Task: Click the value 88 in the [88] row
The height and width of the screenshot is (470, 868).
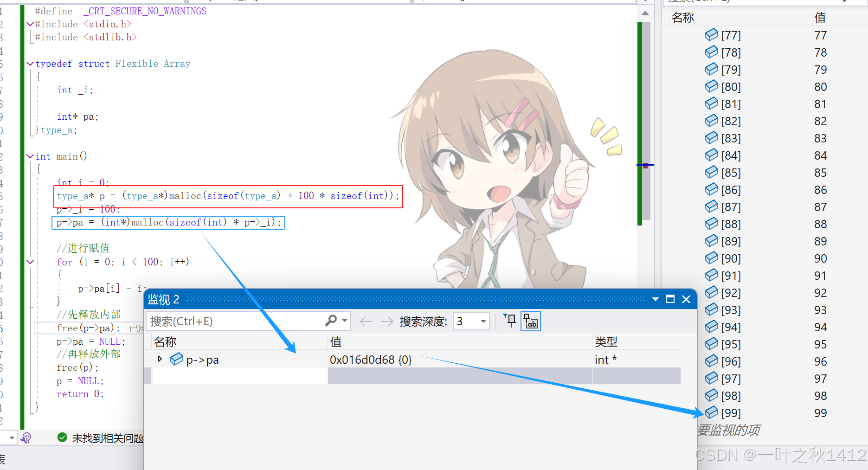Action: coord(820,224)
